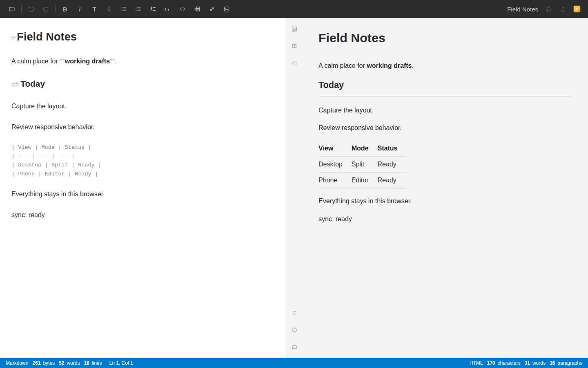The height and width of the screenshot is (368, 588).
Task: Insert a heading with the toolbar
Action: tap(94, 9)
